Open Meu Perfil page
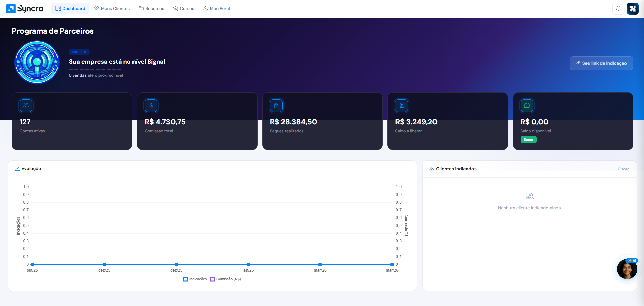This screenshot has width=644, height=306. (217, 9)
